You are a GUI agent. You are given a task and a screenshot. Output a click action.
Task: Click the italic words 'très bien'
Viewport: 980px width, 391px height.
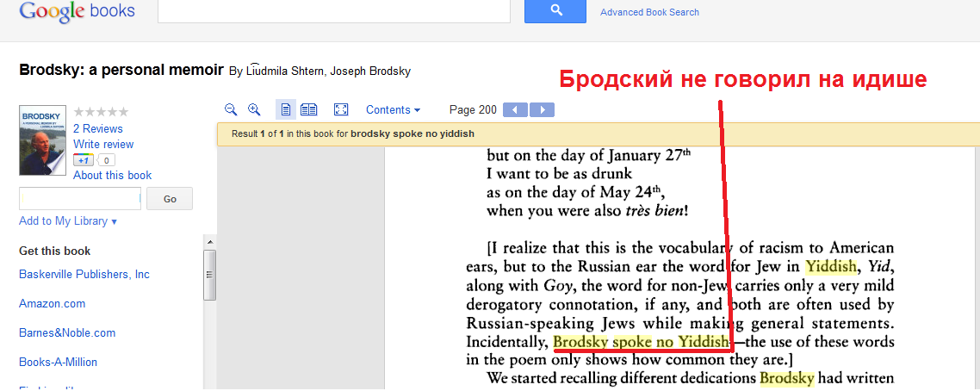(654, 210)
